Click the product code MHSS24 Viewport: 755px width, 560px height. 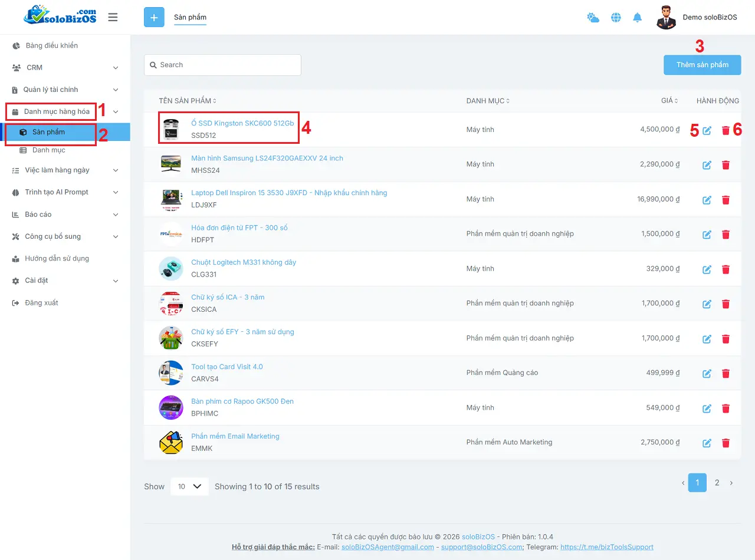tap(205, 170)
